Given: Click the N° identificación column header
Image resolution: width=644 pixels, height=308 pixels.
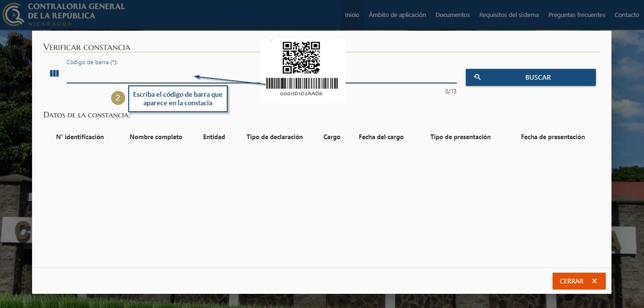Looking at the screenshot, I should 80,137.
